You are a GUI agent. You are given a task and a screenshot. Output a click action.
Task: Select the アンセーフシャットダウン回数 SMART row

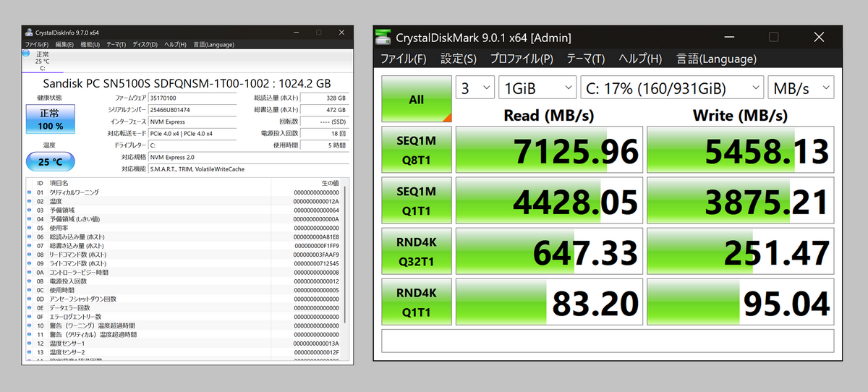coord(183,299)
